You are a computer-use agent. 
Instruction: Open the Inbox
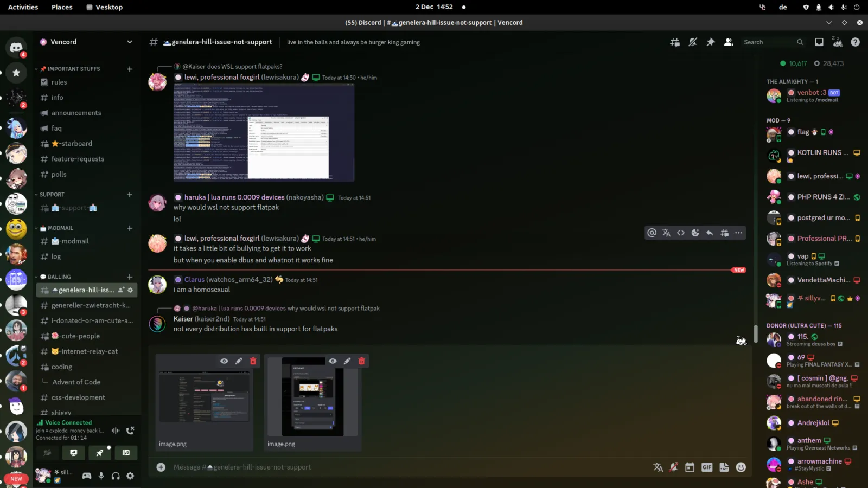coord(819,42)
